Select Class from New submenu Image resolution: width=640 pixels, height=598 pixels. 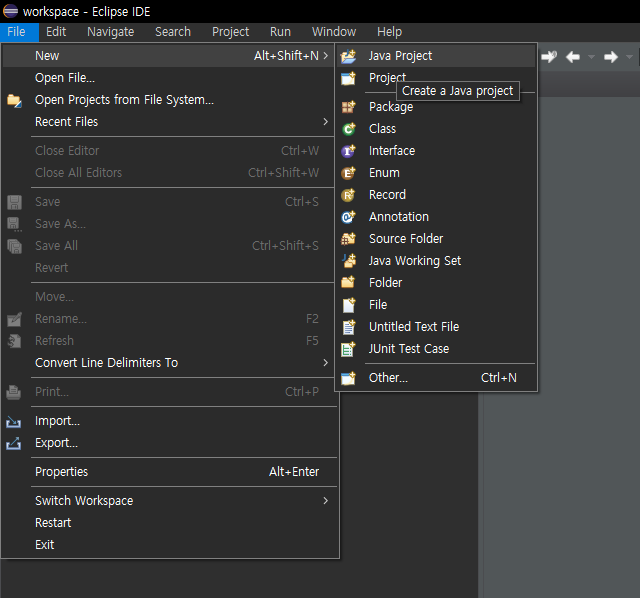point(436,129)
